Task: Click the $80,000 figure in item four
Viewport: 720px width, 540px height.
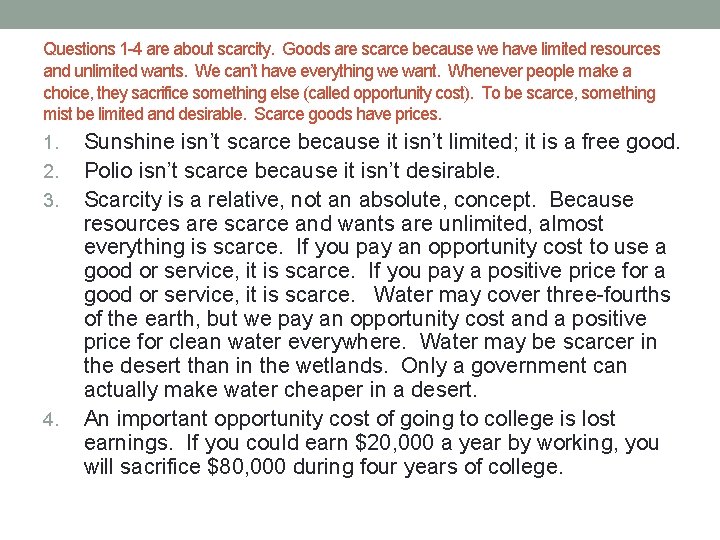Action: click(247, 467)
